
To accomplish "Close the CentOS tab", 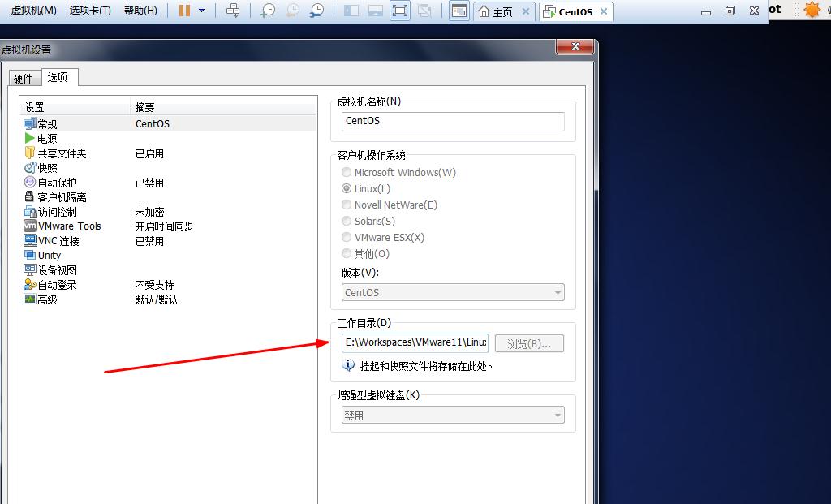I will point(604,11).
